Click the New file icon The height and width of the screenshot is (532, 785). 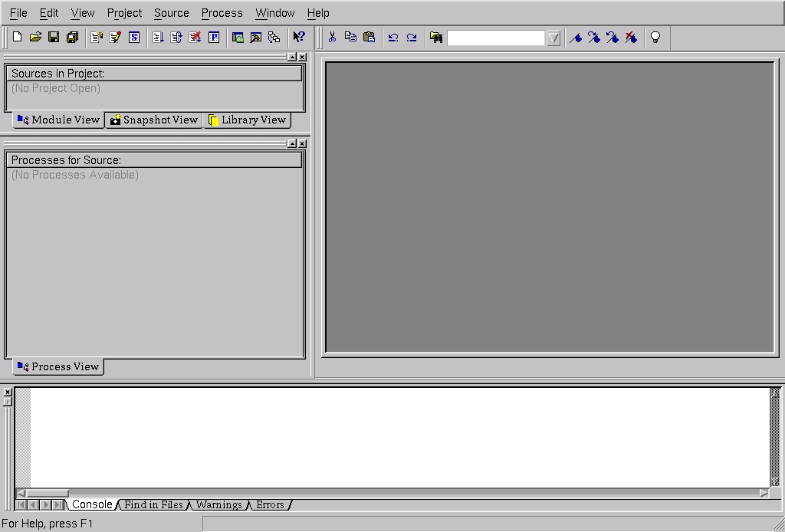(17, 37)
